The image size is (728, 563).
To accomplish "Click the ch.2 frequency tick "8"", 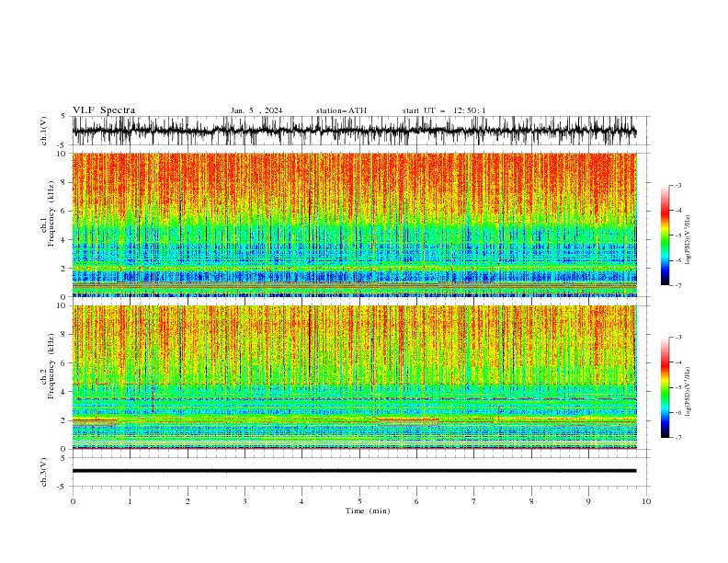I will tap(64, 335).
